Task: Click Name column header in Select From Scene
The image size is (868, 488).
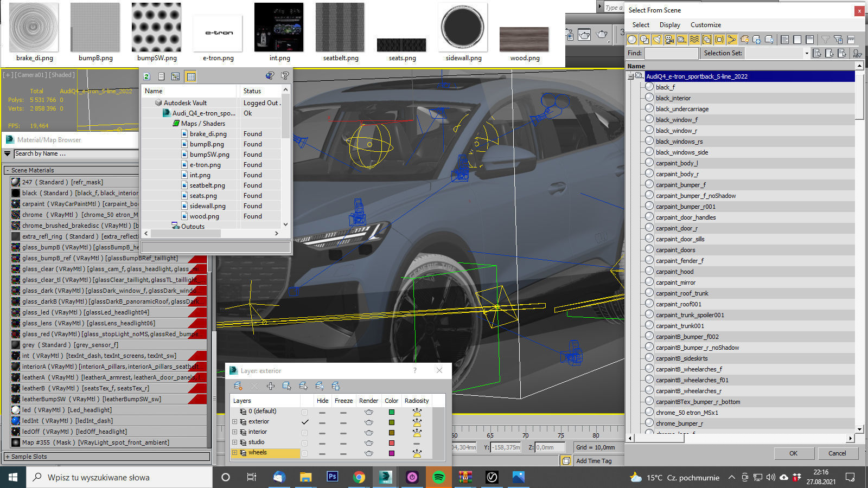Action: 741,66
